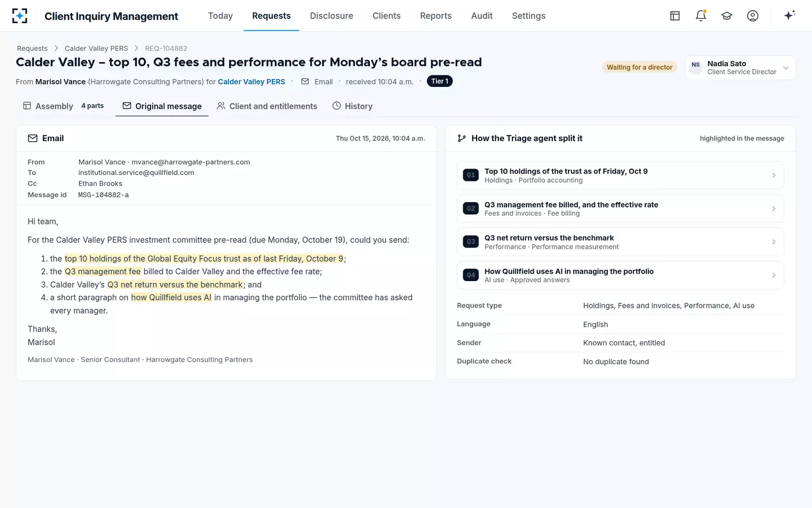Open the Audit menu
Viewport: 812px width, 508px height.
coord(482,16)
